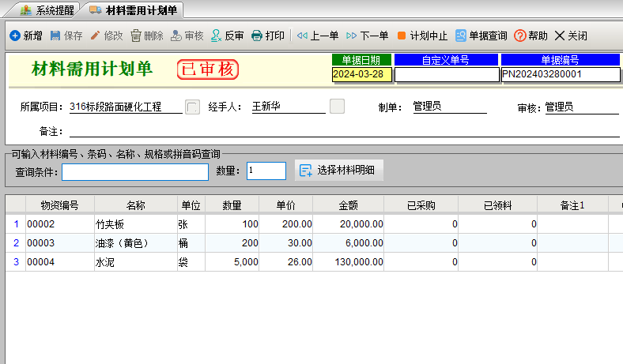Screen dimensions: 623x364
Task: Click the 经手人 field 王新华
Action: click(x=289, y=107)
